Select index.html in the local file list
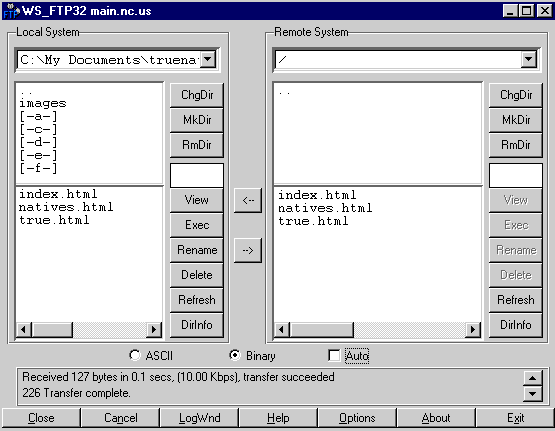This screenshot has width=555, height=431. 58,194
